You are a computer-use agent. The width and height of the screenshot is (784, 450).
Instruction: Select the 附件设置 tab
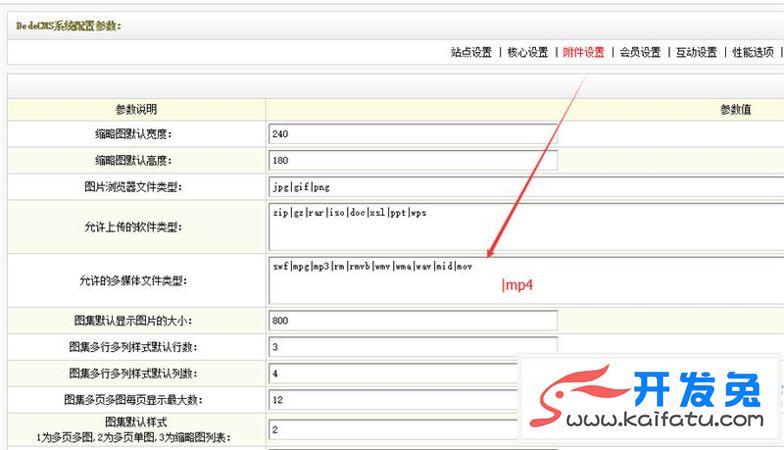[584, 52]
